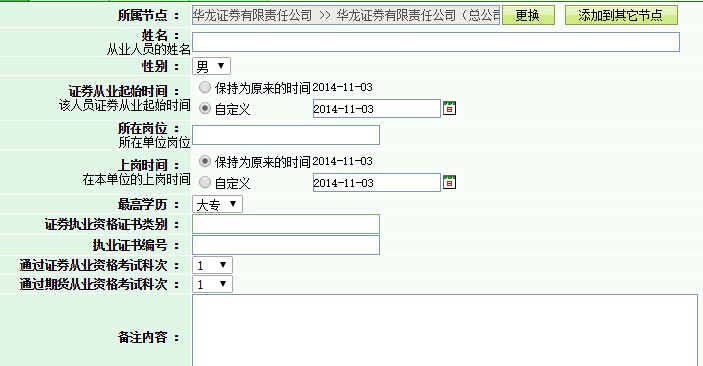Open 通过证券从业资格考试科次 dropdown

(212, 265)
